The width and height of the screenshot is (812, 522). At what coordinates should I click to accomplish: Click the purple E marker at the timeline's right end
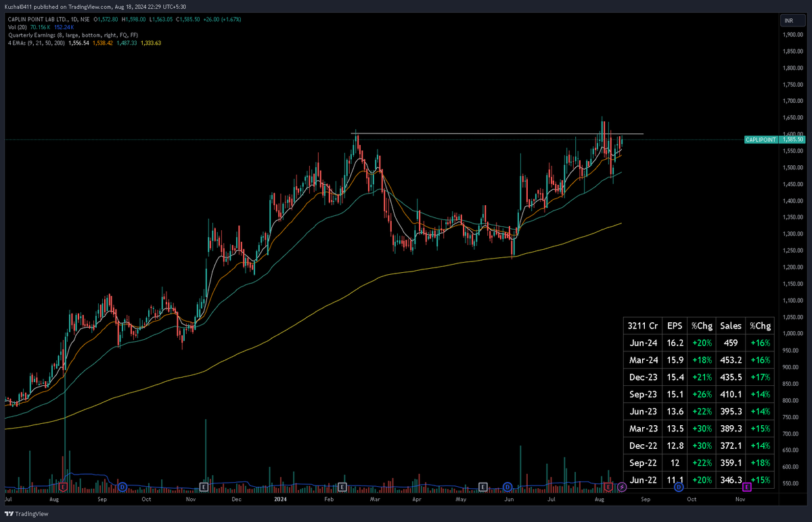click(x=747, y=487)
